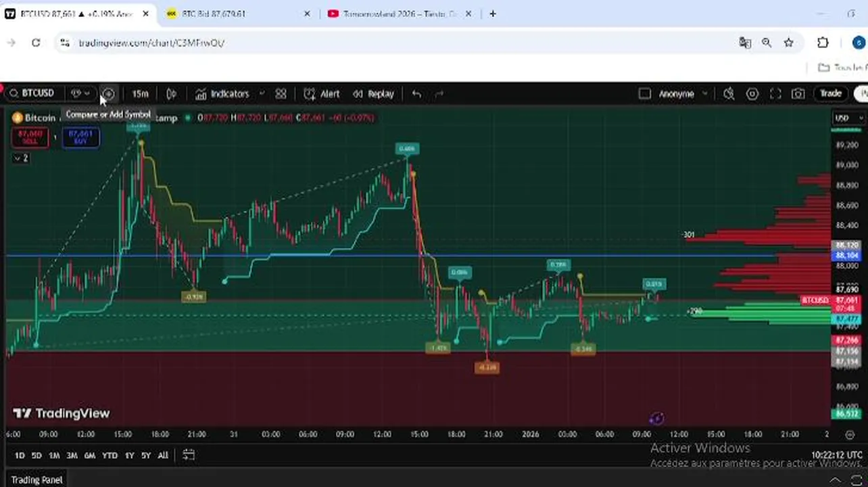Open the candle chart style selector

tap(172, 94)
